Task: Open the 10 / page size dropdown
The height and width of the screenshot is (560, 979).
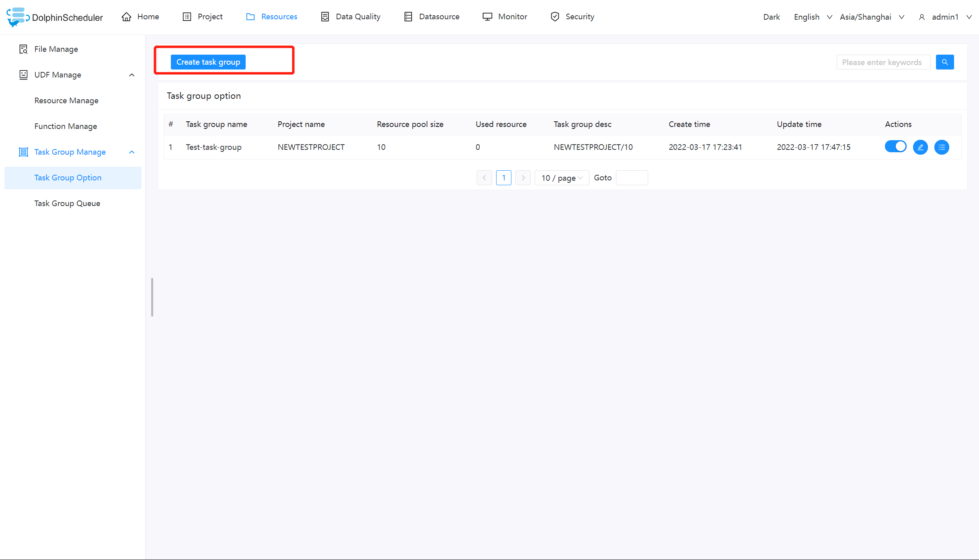Action: click(561, 178)
